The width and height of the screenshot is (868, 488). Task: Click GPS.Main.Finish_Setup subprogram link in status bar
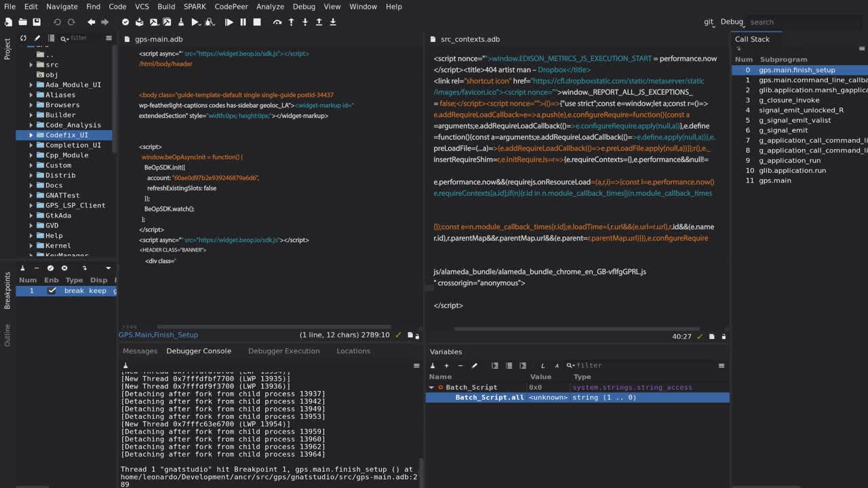coord(159,335)
